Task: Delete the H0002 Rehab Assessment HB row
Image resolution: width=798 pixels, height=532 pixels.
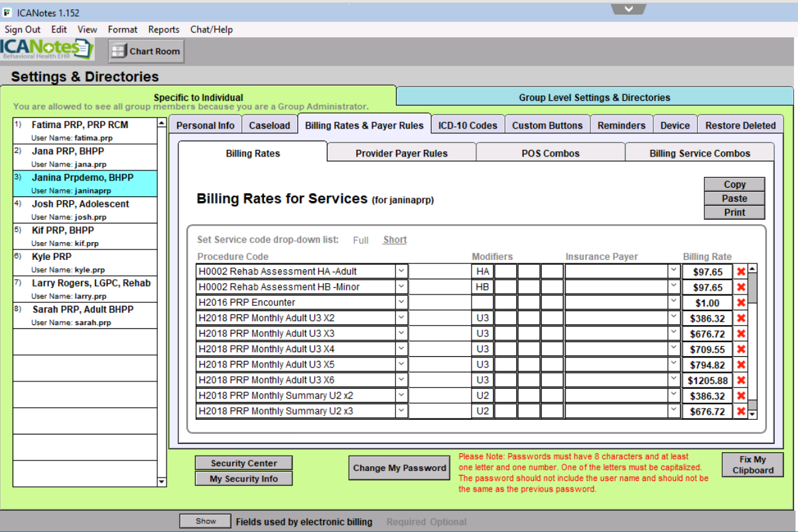Action: [741, 288]
